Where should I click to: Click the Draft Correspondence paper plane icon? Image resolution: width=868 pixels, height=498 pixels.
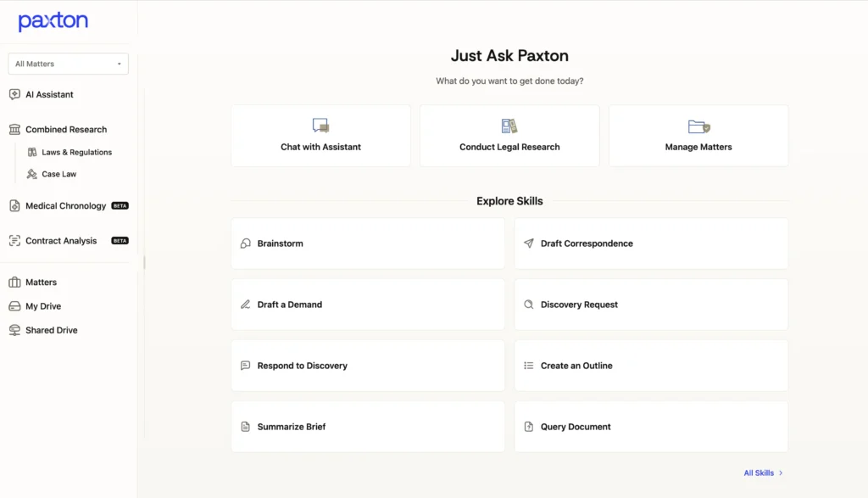coord(529,243)
